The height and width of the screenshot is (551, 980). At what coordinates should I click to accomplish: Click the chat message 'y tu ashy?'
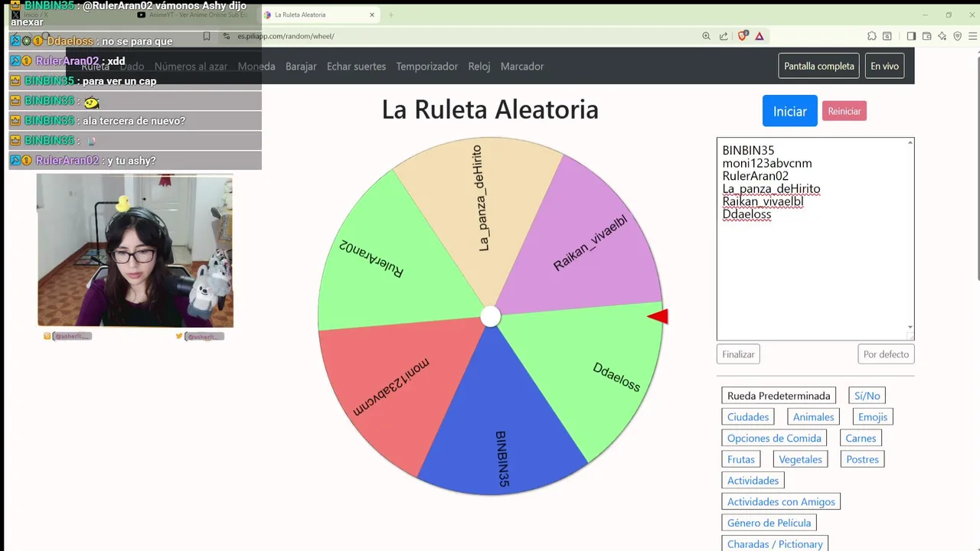click(131, 161)
